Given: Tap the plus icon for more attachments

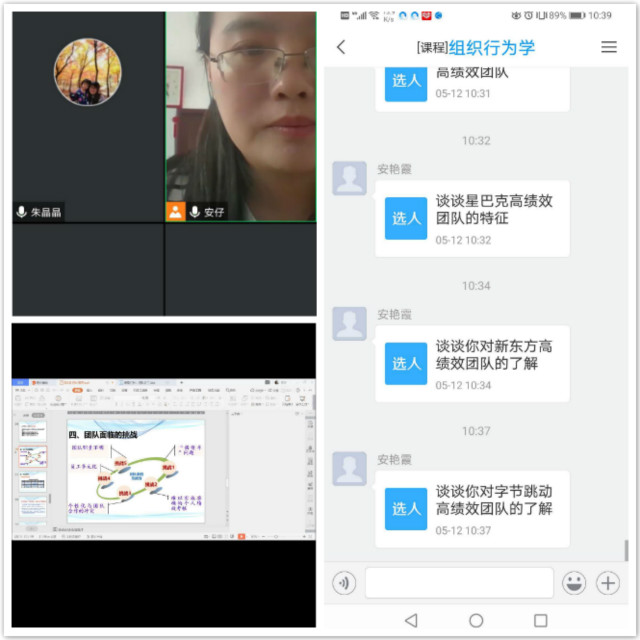Looking at the screenshot, I should 608,583.
